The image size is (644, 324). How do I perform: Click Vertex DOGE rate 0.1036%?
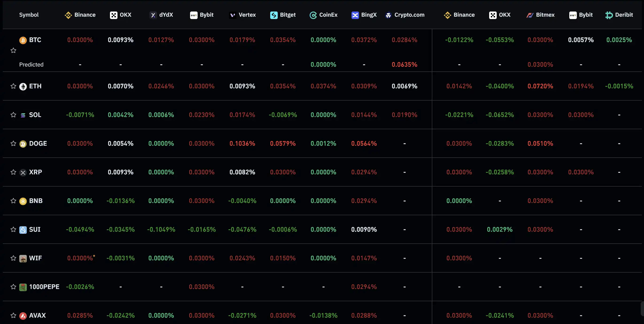point(242,144)
